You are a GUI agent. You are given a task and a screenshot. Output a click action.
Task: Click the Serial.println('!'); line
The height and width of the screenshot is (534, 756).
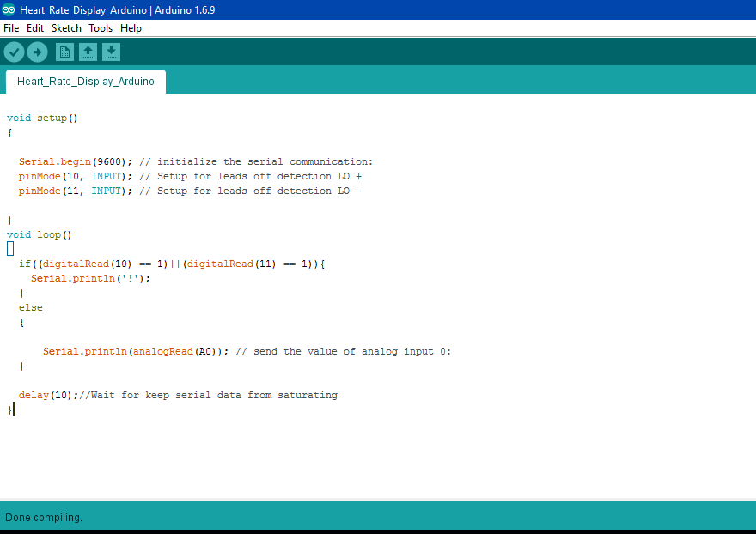91,278
